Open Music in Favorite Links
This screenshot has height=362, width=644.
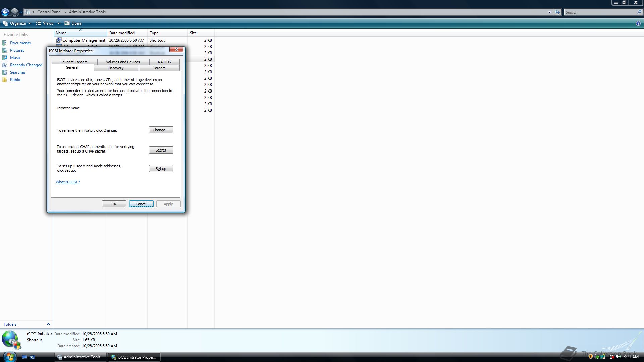pos(15,58)
